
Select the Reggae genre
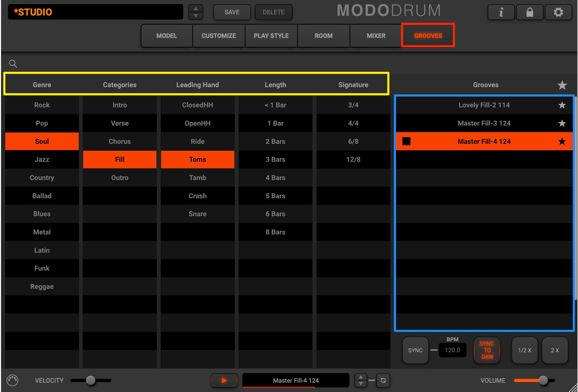(42, 286)
